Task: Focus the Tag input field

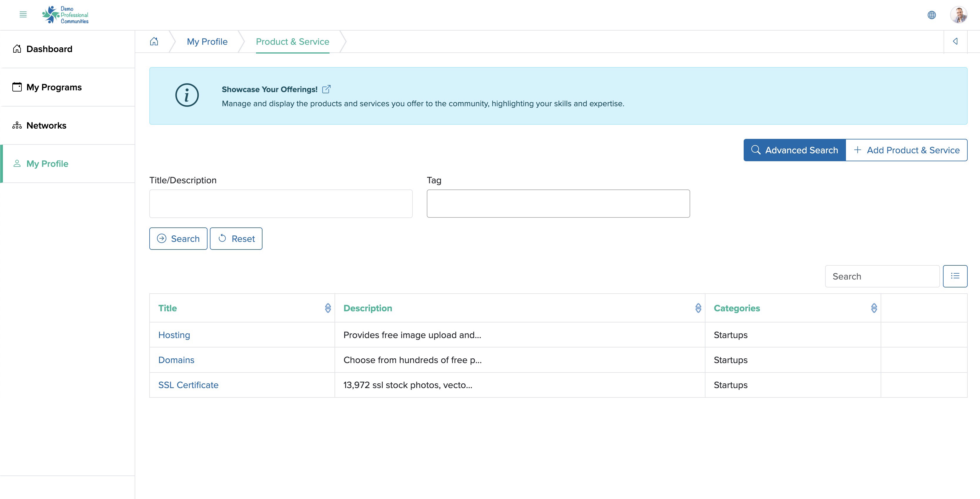Action: pyautogui.click(x=558, y=204)
